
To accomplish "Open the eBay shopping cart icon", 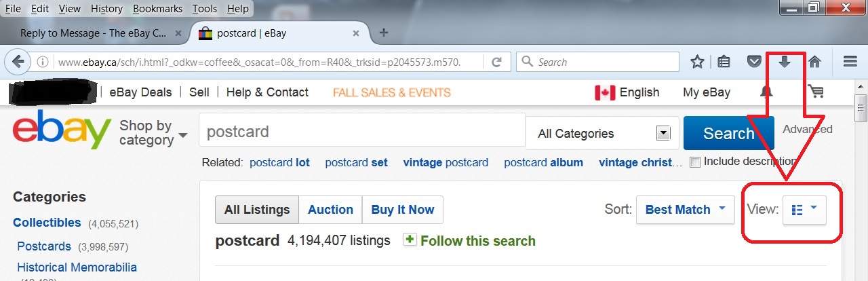I will (x=815, y=92).
